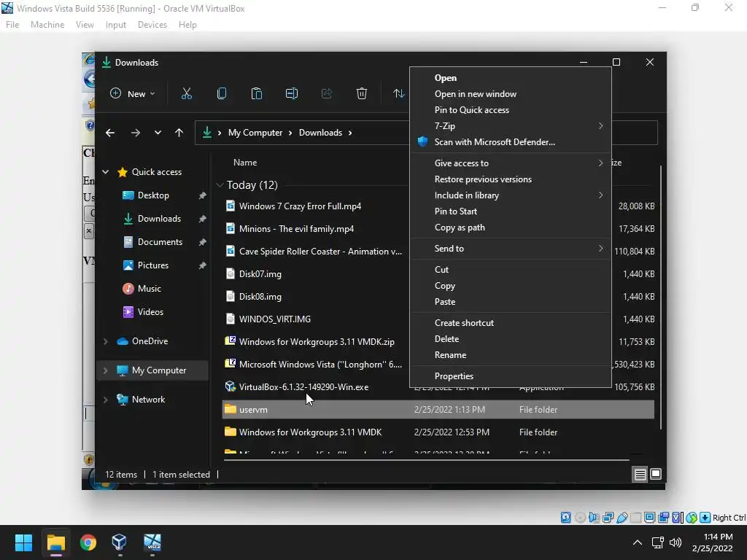Choose Pin to Start in context menu
This screenshot has height=560, width=747.
pos(511,211)
